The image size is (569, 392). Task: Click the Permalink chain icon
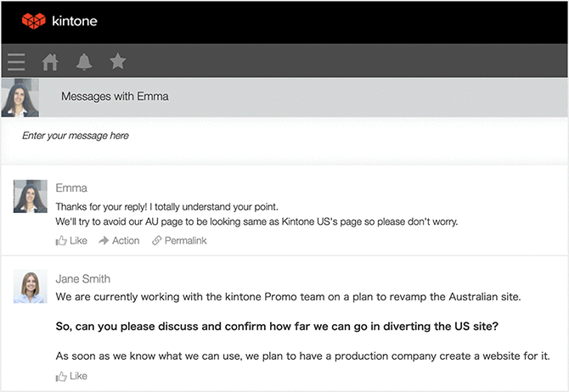point(156,241)
